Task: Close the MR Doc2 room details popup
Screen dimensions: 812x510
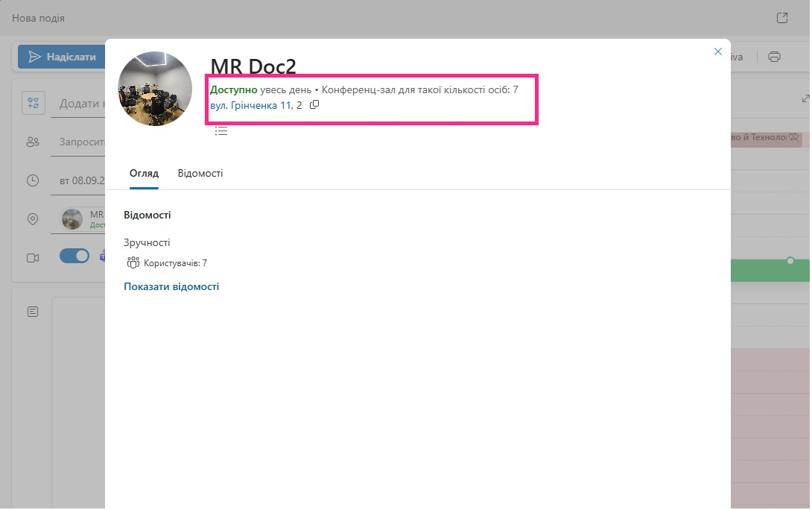Action: point(717,51)
